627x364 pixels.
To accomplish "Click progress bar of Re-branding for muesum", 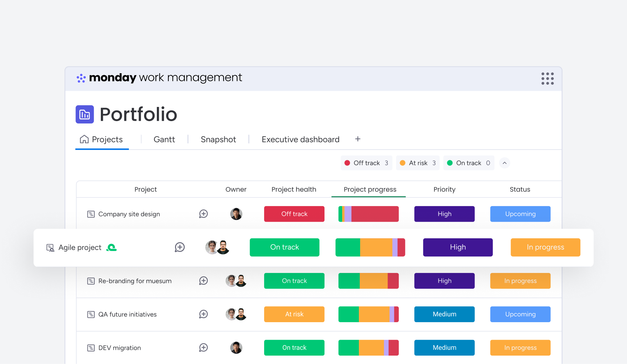I will point(368,281).
